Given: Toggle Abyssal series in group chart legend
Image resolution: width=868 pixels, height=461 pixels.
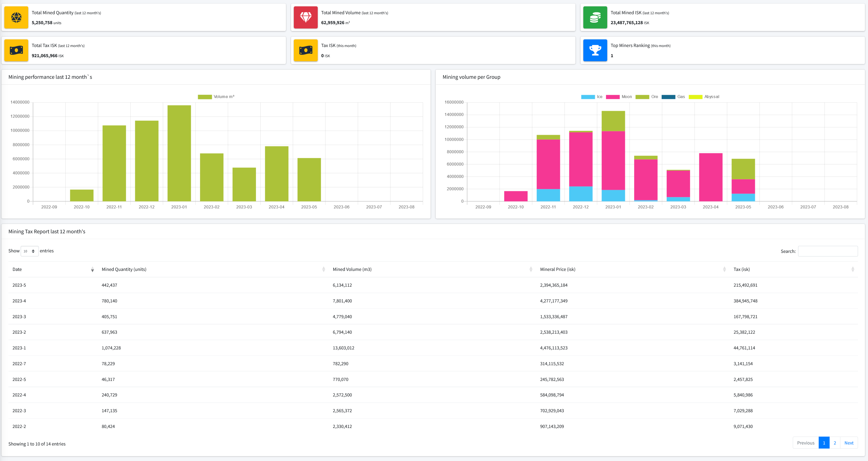Looking at the screenshot, I should click(704, 97).
